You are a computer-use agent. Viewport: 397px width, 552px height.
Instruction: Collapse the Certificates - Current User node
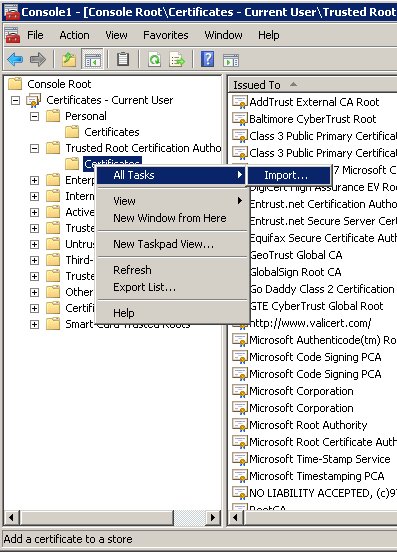pos(15,100)
